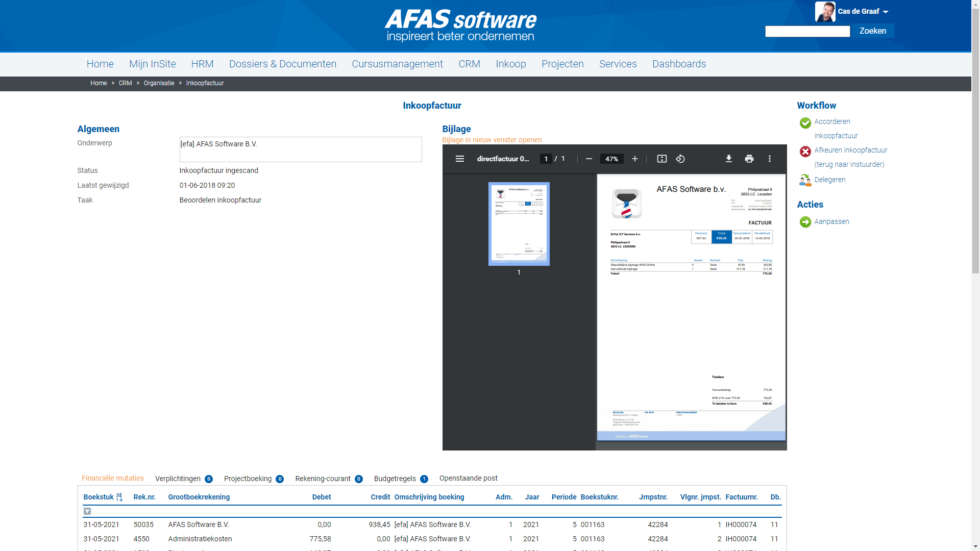Sort by Grootboekrekening column header
Image resolution: width=980 pixels, height=551 pixels.
click(199, 497)
